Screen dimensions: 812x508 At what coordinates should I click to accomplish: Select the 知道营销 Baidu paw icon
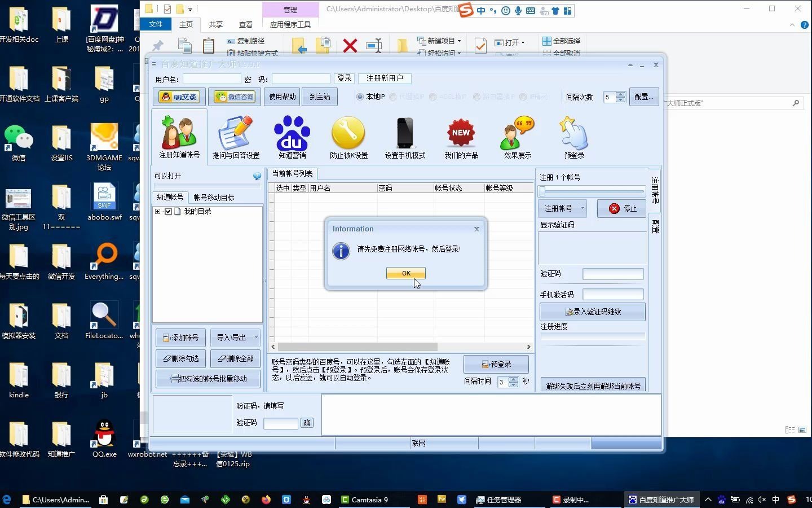(x=292, y=138)
